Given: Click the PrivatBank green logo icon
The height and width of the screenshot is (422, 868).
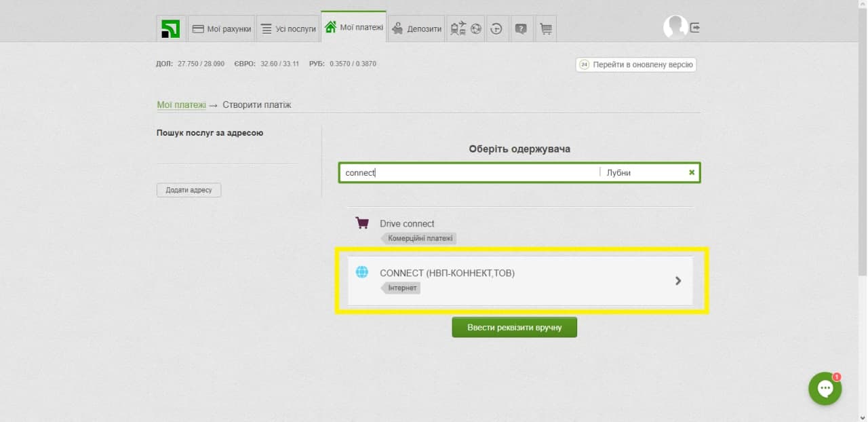Looking at the screenshot, I should [171, 28].
